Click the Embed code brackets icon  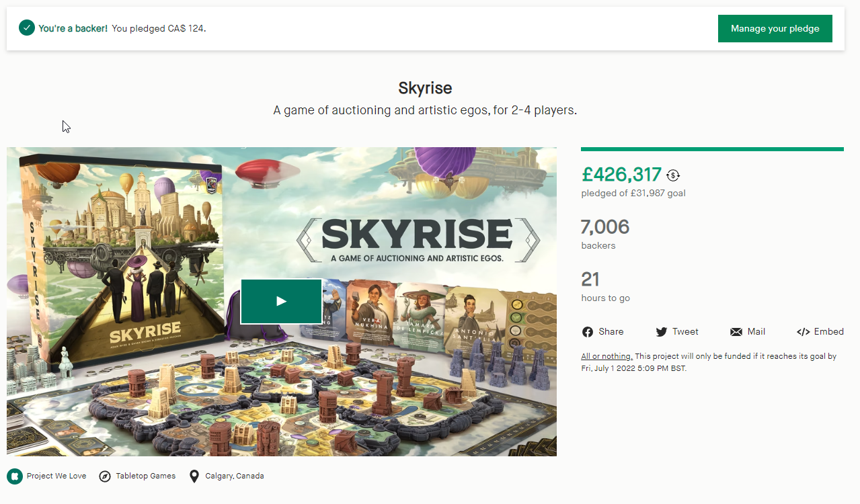(x=804, y=332)
